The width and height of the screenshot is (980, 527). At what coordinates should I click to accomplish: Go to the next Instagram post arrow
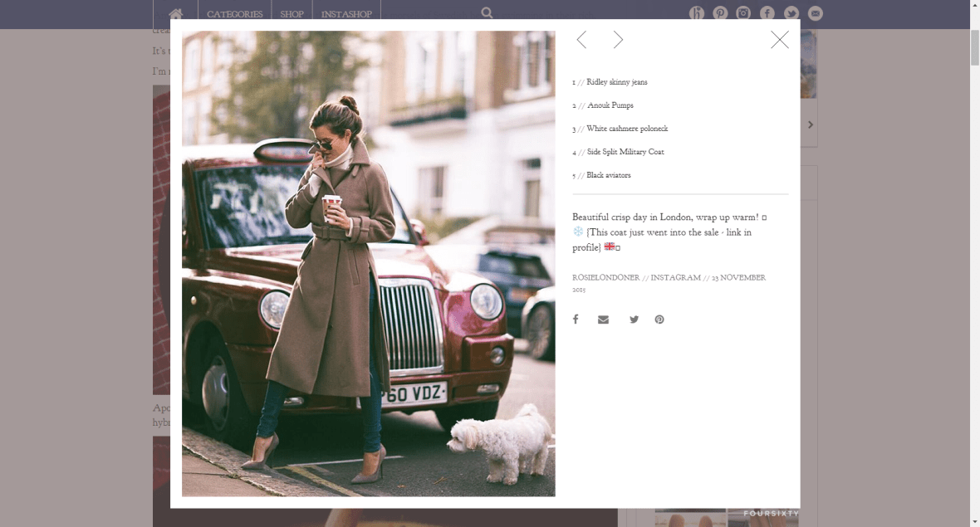pos(618,40)
